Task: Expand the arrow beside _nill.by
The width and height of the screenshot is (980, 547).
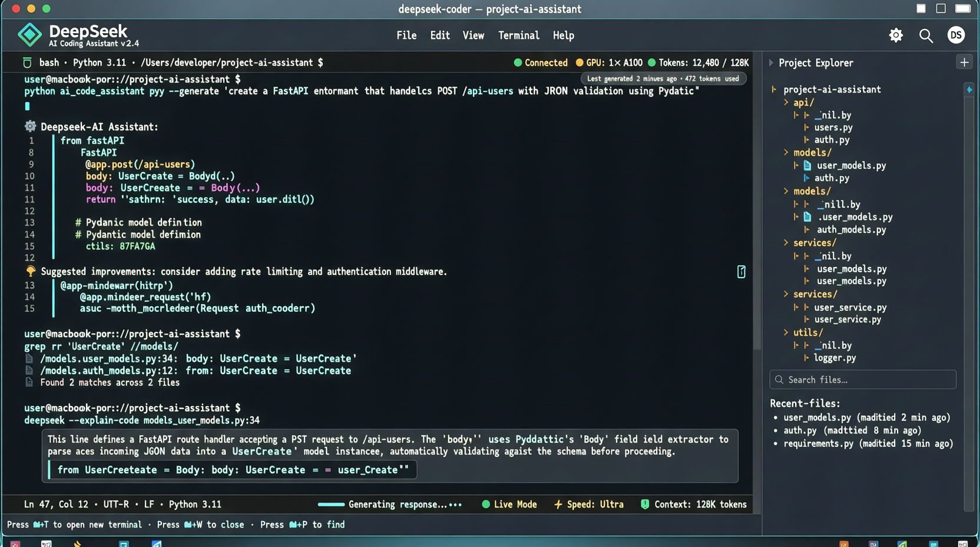Action: 796,205
